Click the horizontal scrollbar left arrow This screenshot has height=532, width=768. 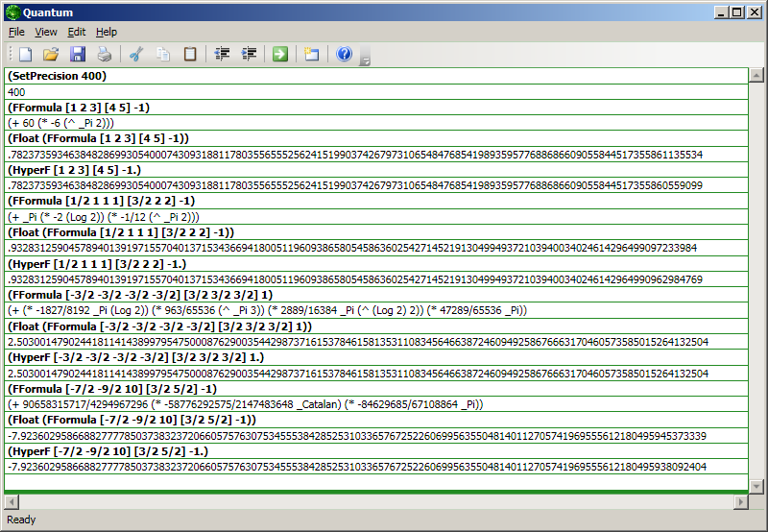[12, 502]
